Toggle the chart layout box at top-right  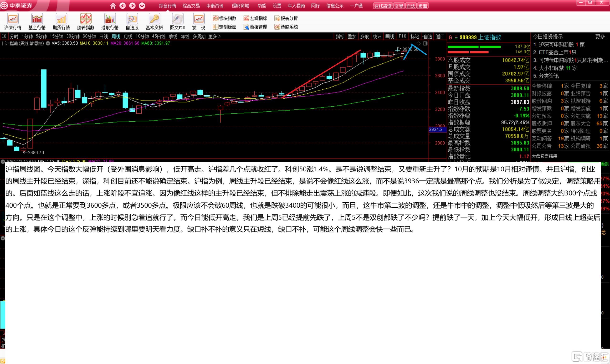[425, 43]
